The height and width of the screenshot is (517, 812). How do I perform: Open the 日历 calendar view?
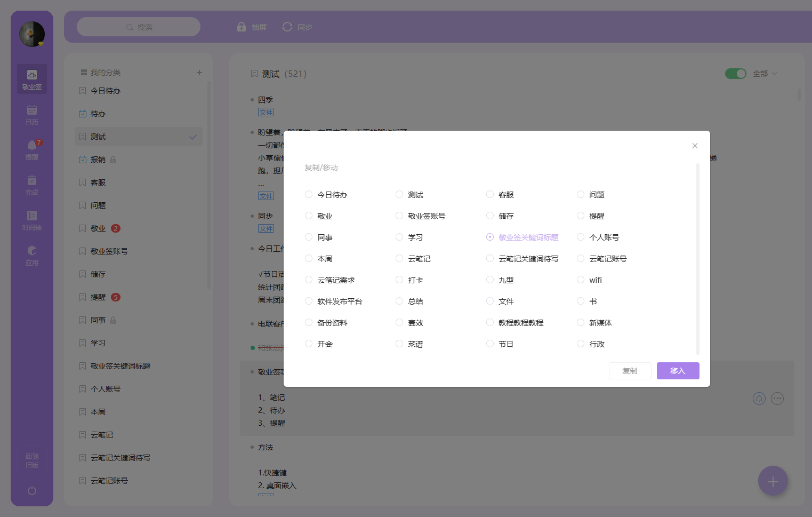coord(32,114)
